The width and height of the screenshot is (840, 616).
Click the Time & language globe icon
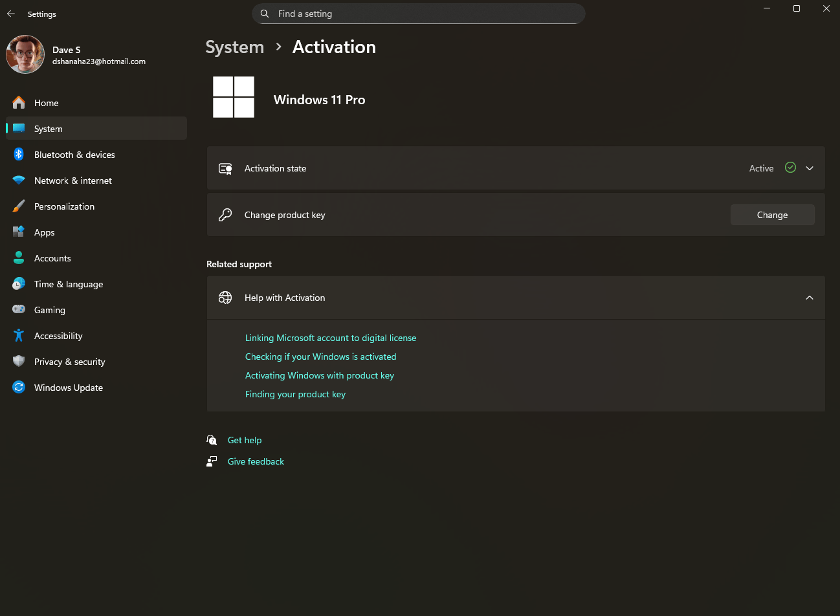19,283
